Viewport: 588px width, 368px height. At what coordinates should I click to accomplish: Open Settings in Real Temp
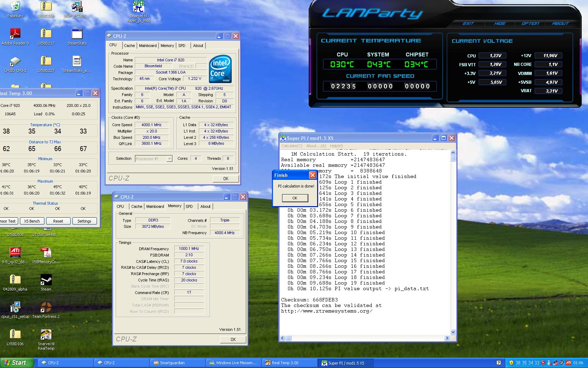pos(84,221)
